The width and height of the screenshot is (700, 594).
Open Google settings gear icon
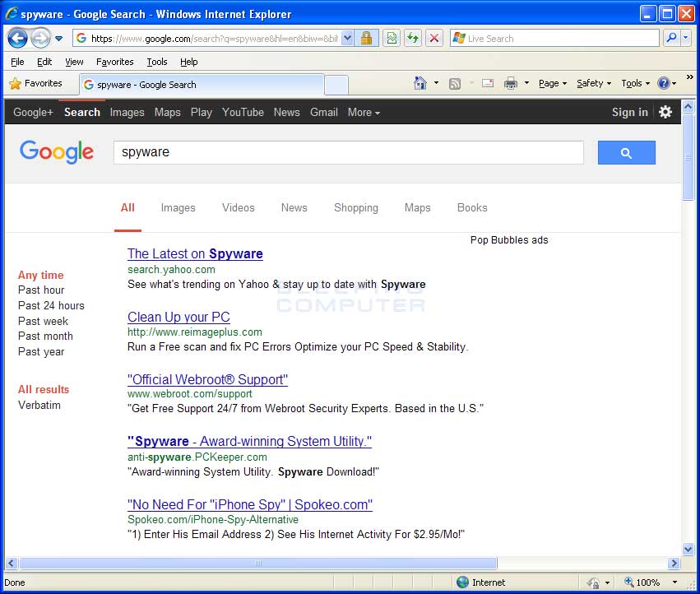pos(665,112)
